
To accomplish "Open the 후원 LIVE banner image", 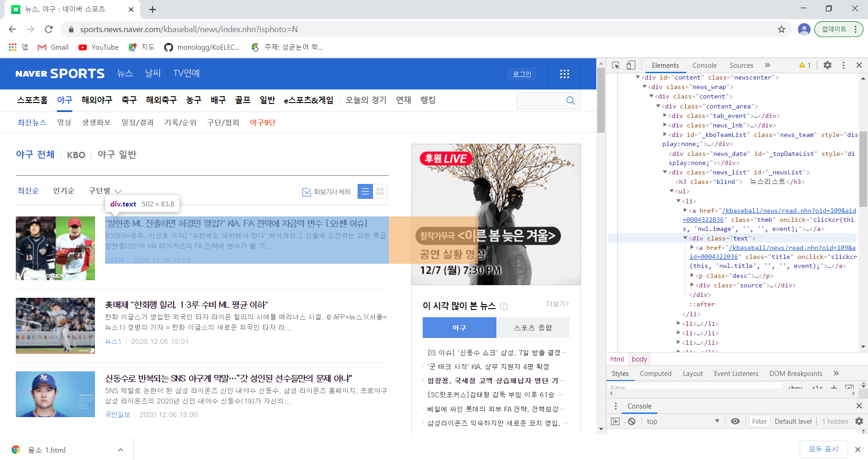I will [496, 215].
